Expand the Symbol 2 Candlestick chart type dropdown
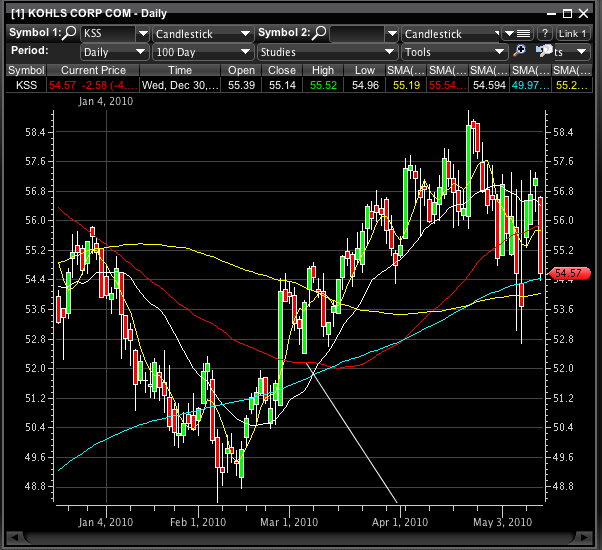Viewport: 602px width, 550px height. [451, 33]
